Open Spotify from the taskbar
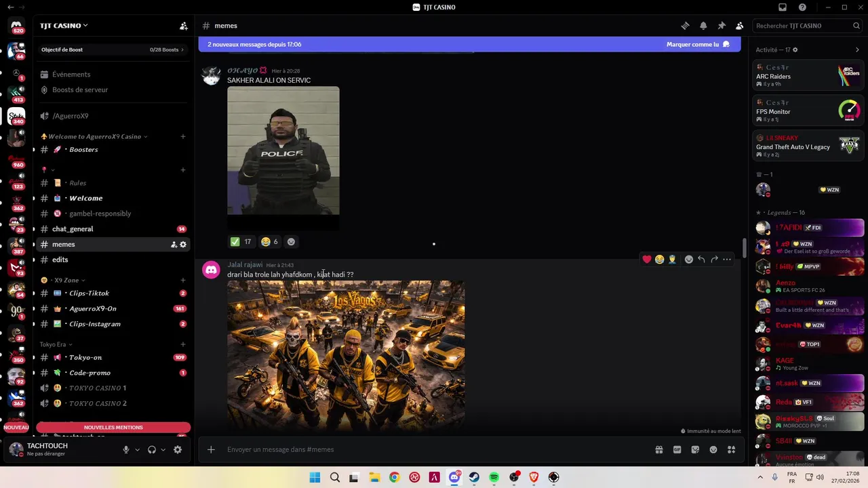Screen dimensions: 868x488 tap(494, 477)
